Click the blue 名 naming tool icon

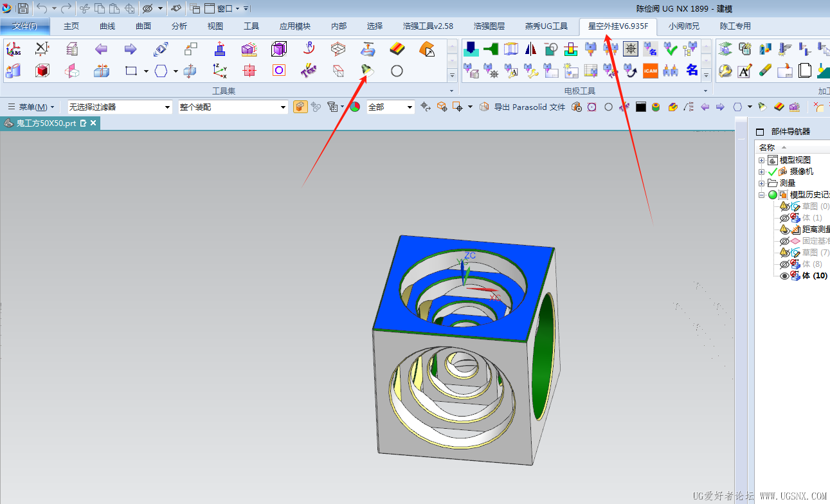[692, 71]
